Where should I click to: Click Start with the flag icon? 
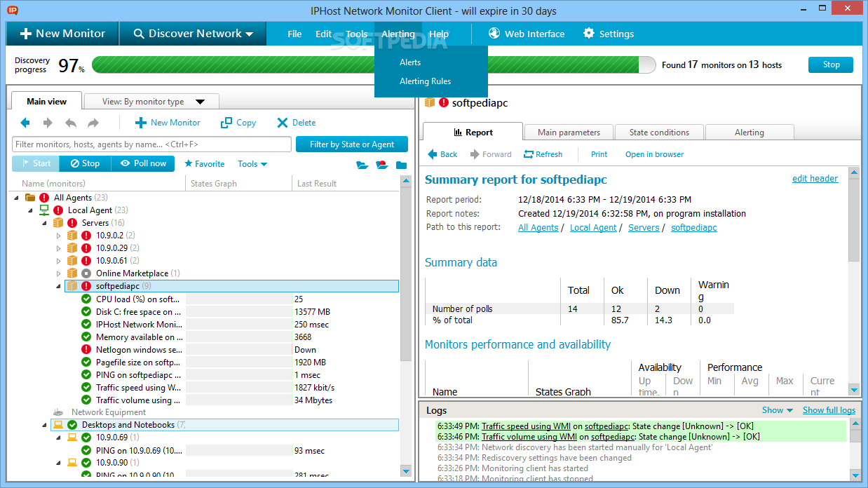(x=36, y=163)
